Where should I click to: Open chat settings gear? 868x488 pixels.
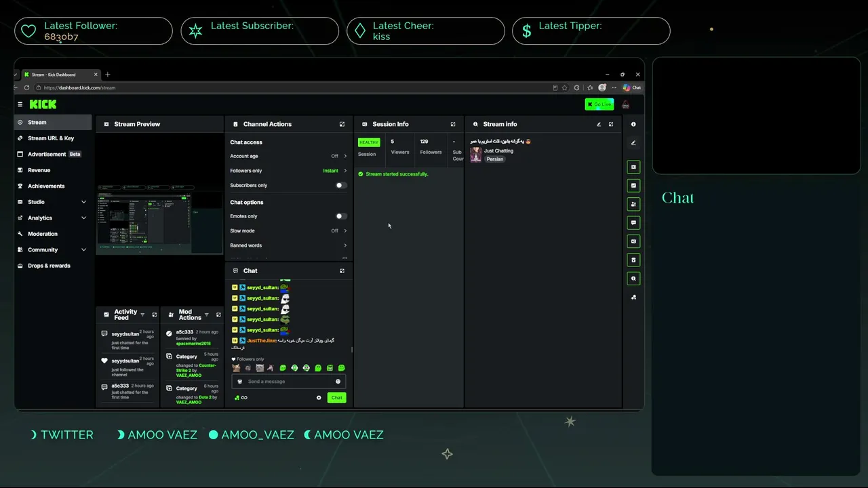point(319,398)
